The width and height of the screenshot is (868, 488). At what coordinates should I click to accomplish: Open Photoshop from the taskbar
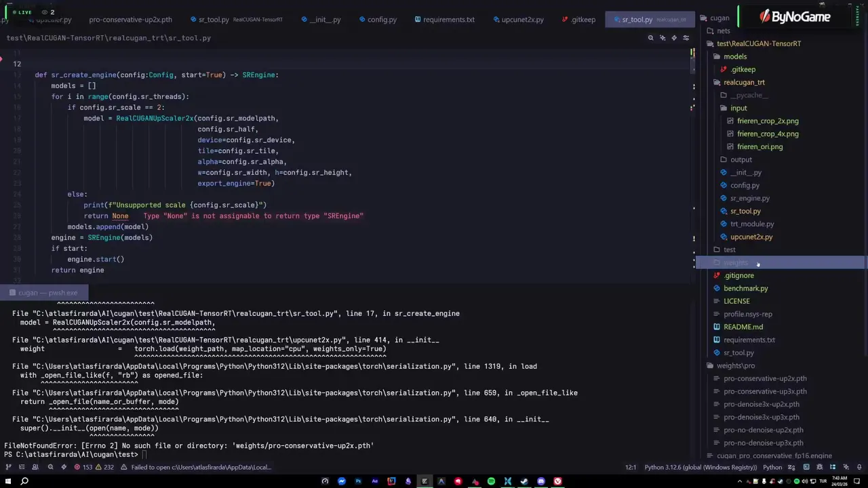(358, 481)
